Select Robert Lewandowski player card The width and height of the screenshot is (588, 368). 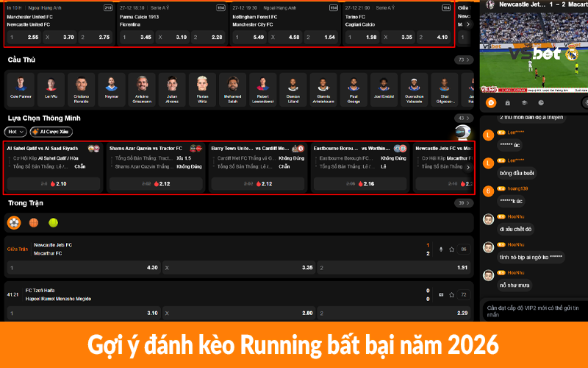pyautogui.click(x=263, y=89)
